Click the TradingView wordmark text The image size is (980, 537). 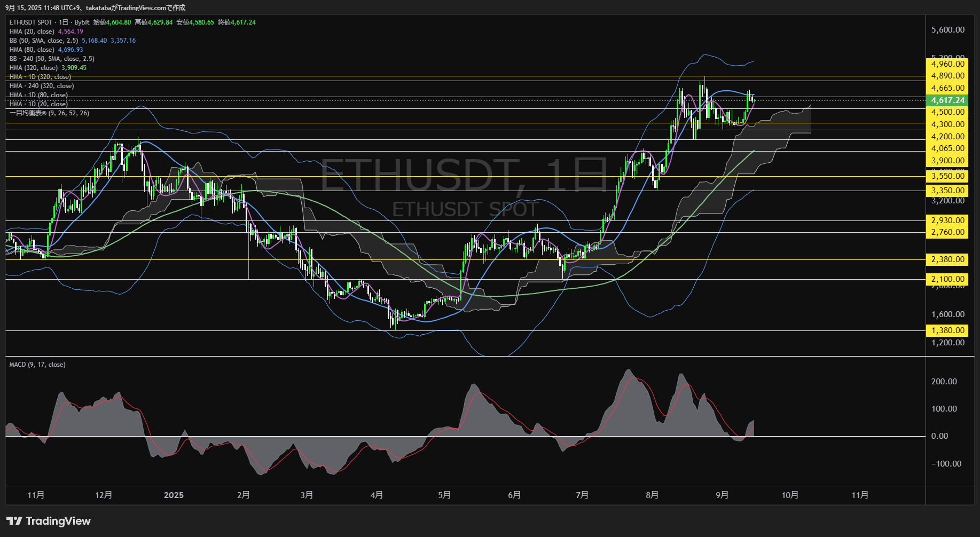58,521
